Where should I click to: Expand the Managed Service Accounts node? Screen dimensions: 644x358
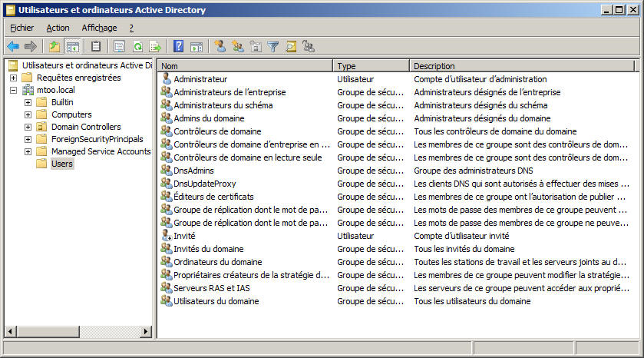28,151
